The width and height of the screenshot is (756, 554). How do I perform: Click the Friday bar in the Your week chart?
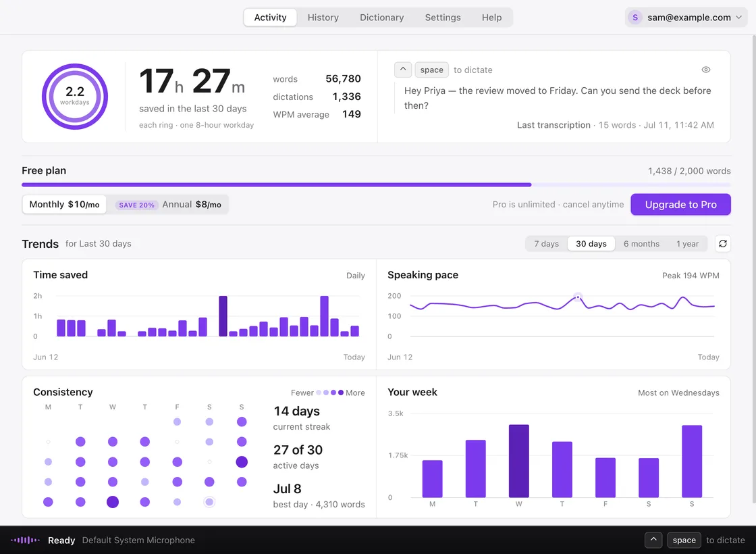605,478
